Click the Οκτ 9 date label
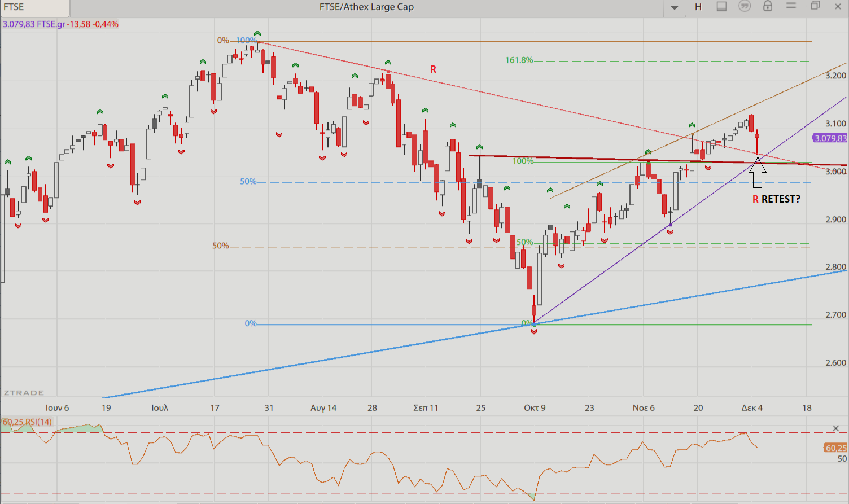 click(535, 407)
